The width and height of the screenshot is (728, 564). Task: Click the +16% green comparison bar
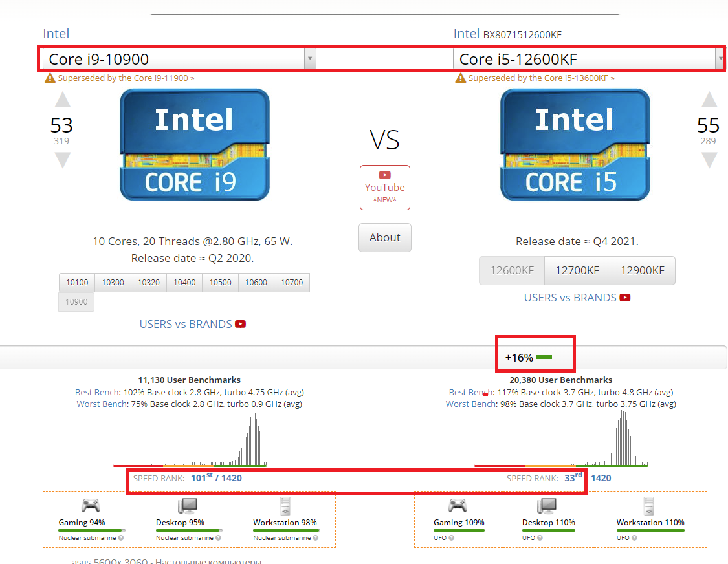[x=544, y=358]
